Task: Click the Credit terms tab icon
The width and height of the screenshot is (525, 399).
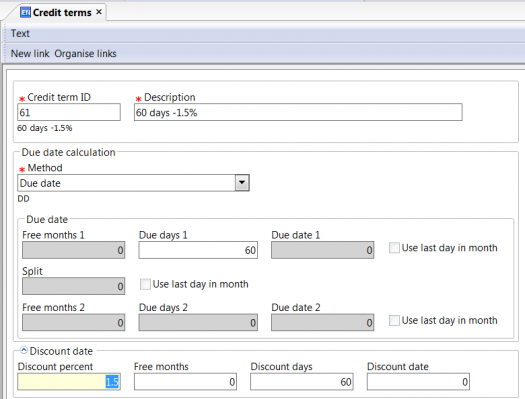Action: tap(25, 12)
